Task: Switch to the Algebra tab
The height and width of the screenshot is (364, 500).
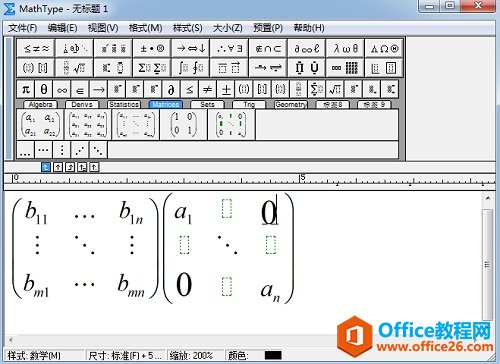Action: 41,105
